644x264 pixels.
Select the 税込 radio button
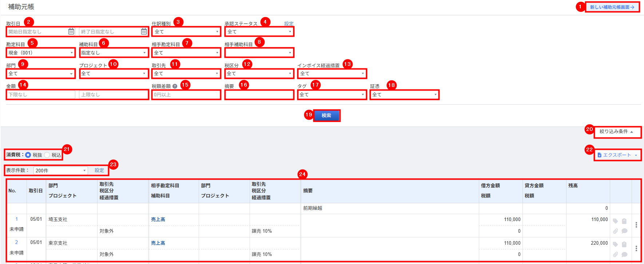[x=47, y=155]
